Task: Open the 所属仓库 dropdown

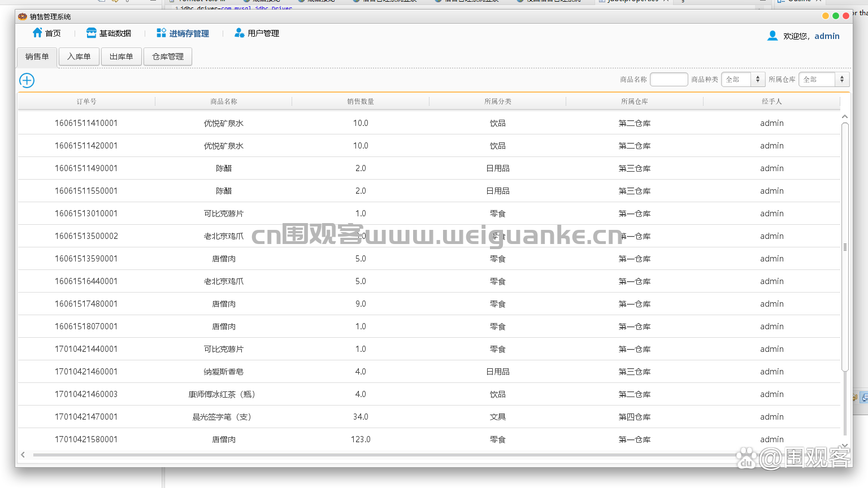Action: coord(824,80)
